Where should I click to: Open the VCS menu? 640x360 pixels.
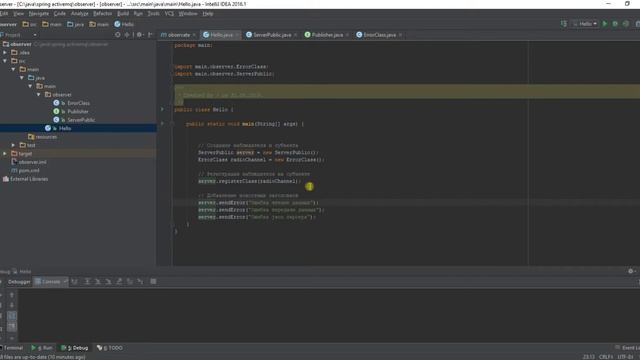pos(169,13)
